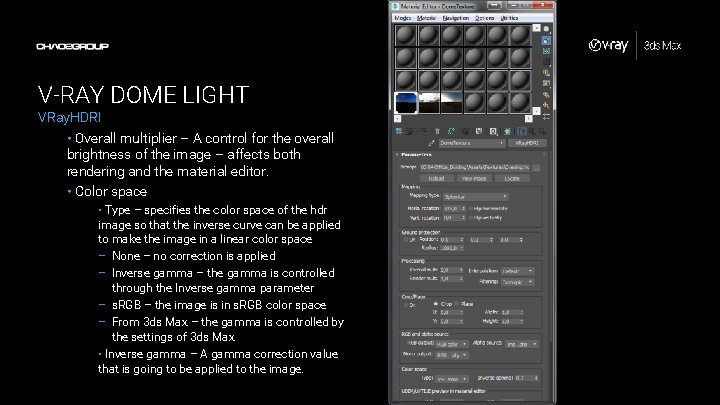This screenshot has width=720, height=405.
Task: Click the Ground projection Radius field
Action: 452,248
